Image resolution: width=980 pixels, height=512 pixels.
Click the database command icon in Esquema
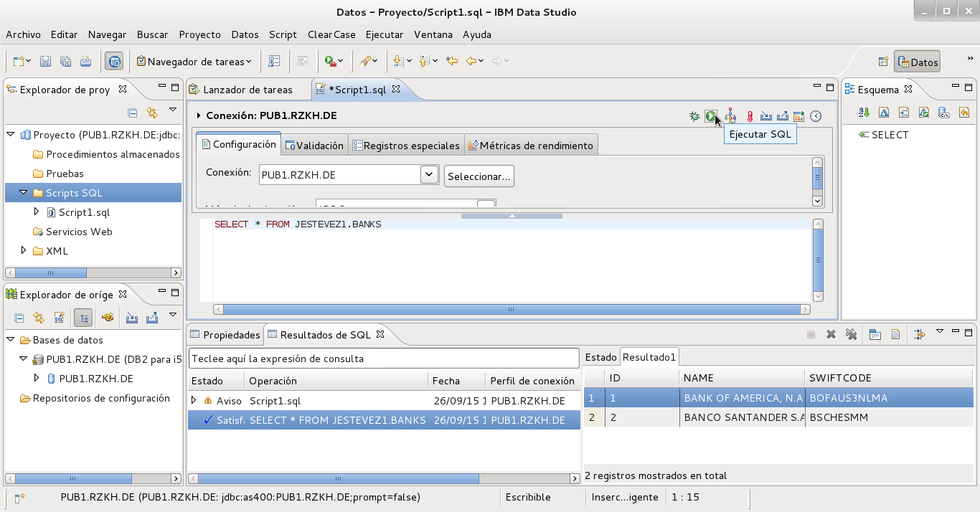944,112
